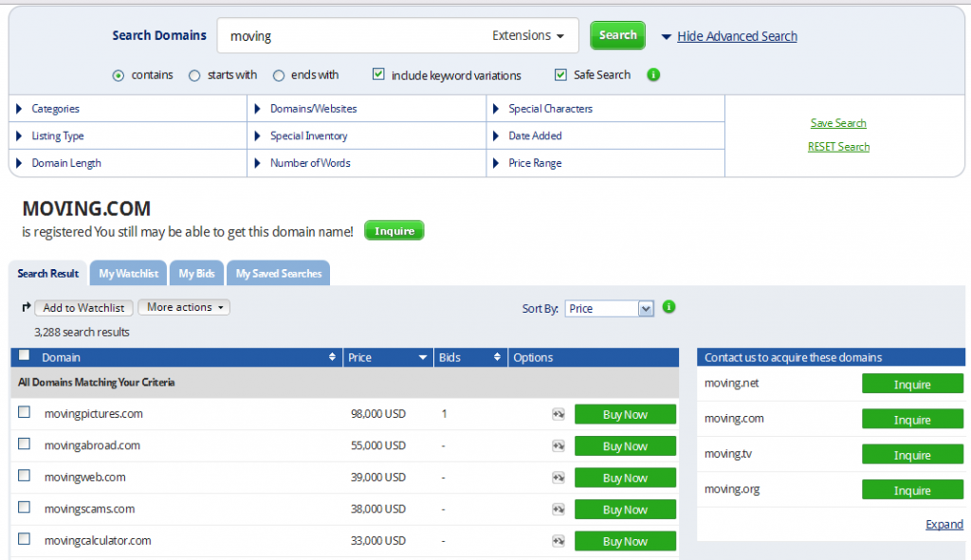This screenshot has height=560, width=971.
Task: Click the info icon beside the Sort By dropdown
Action: tap(668, 308)
